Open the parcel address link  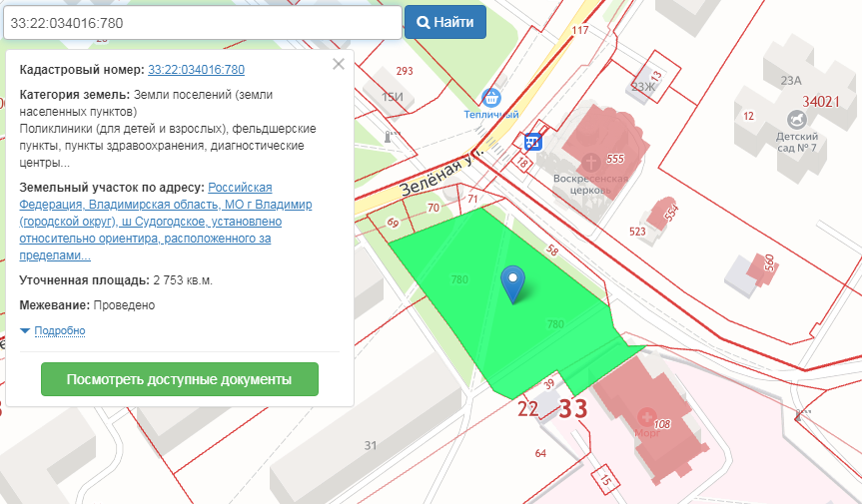click(x=165, y=214)
